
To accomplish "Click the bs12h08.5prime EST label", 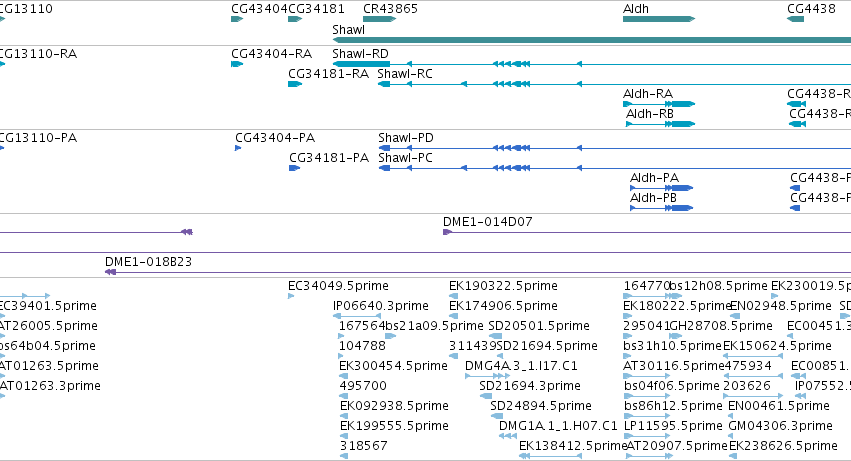I will click(719, 286).
